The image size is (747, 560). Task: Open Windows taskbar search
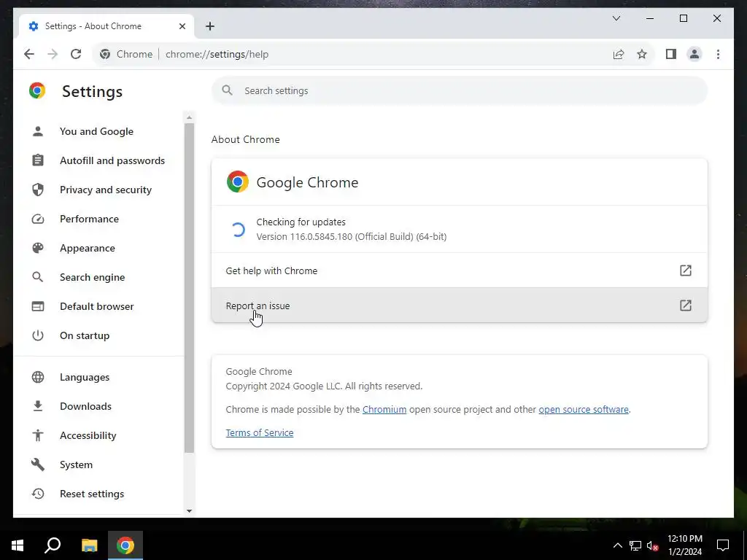pyautogui.click(x=53, y=545)
